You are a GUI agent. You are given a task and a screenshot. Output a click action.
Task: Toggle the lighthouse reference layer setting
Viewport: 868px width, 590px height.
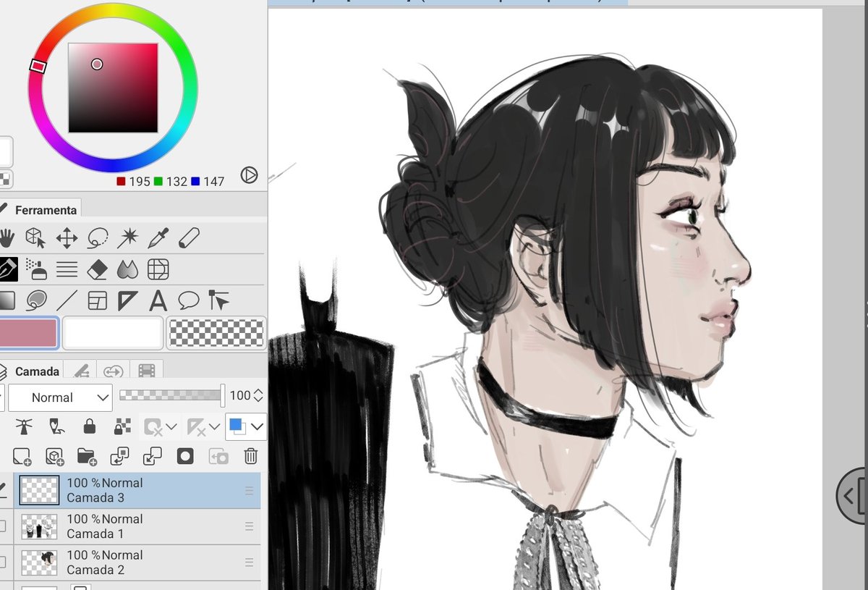click(x=25, y=426)
